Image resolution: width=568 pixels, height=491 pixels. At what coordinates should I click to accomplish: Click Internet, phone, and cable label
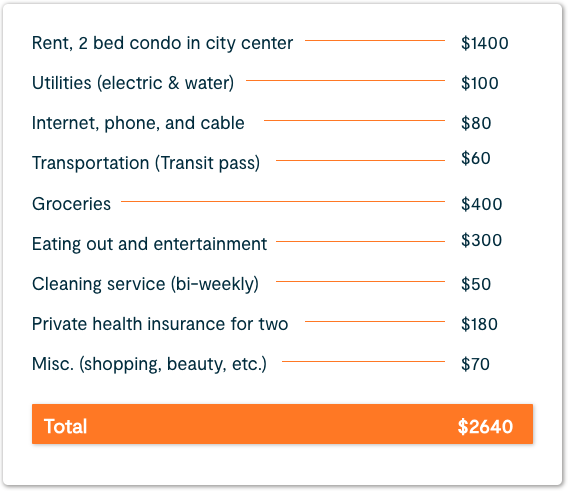[138, 123]
